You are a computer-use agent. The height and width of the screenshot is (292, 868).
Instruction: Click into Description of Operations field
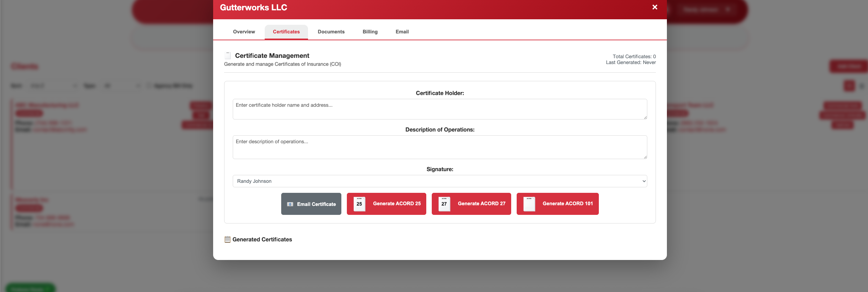(440, 147)
